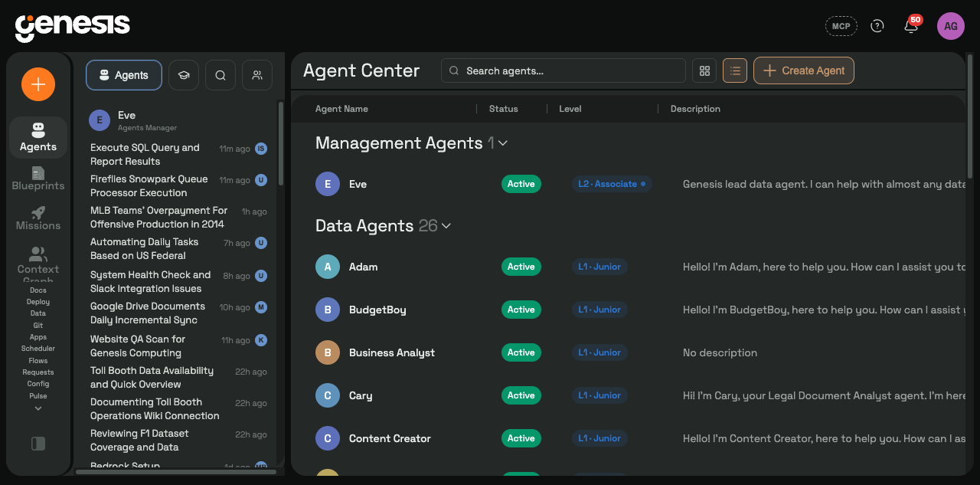Click the chat list horizontal scrollbar
Image resolution: width=980 pixels, height=485 pixels.
[x=176, y=472]
